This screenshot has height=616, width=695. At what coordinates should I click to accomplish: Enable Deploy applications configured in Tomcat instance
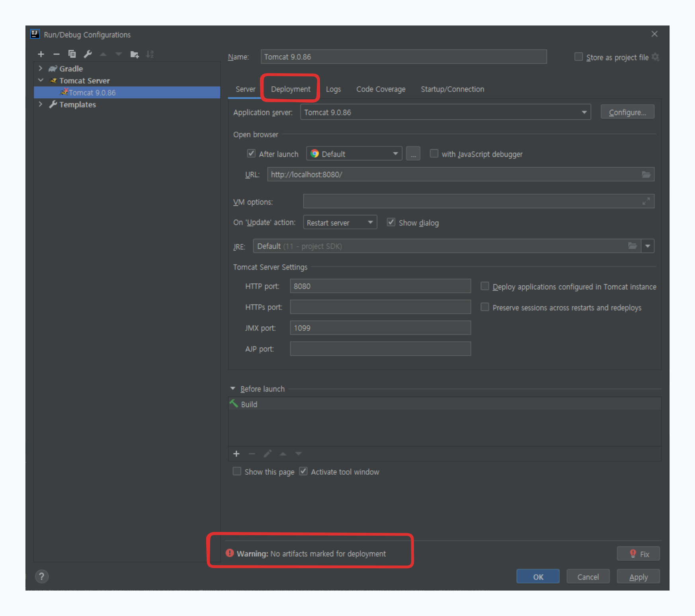485,286
